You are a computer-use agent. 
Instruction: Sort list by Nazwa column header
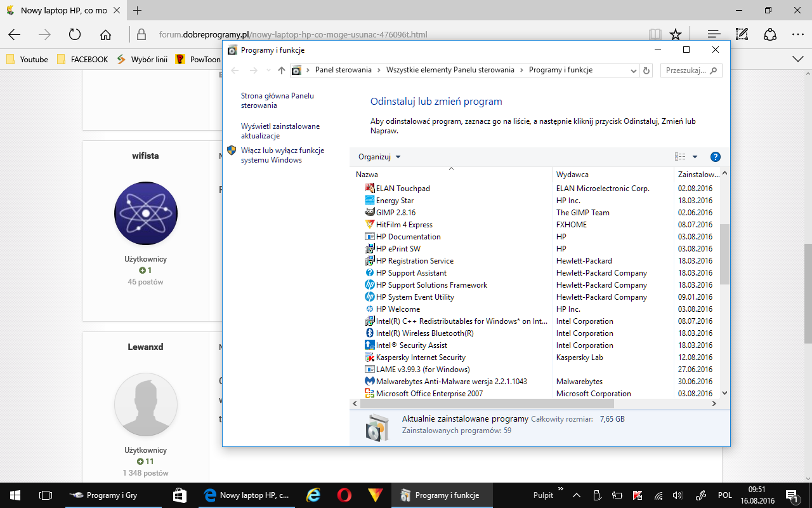coord(452,174)
